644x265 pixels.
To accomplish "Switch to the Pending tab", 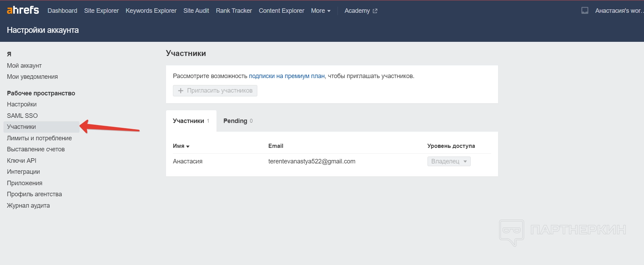I will [x=238, y=121].
